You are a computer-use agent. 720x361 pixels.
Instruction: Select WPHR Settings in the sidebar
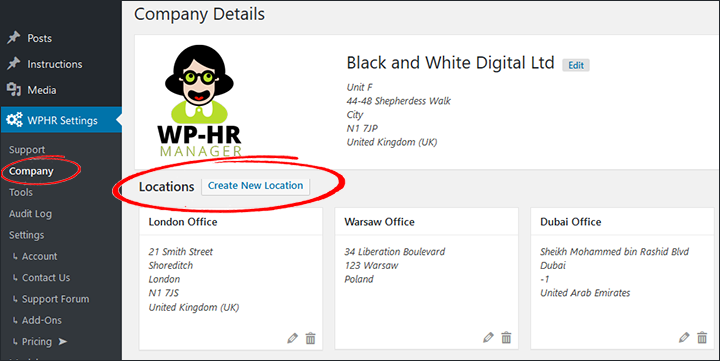[x=62, y=120]
